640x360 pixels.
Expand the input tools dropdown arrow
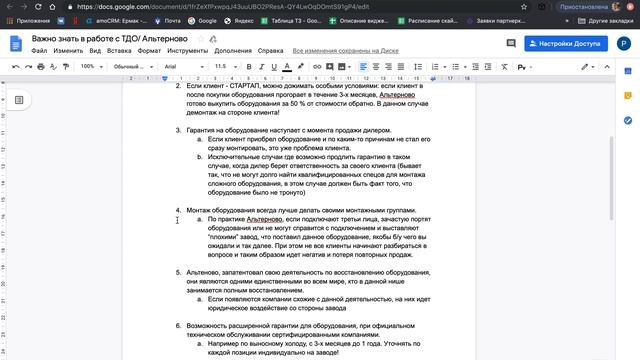coord(531,67)
